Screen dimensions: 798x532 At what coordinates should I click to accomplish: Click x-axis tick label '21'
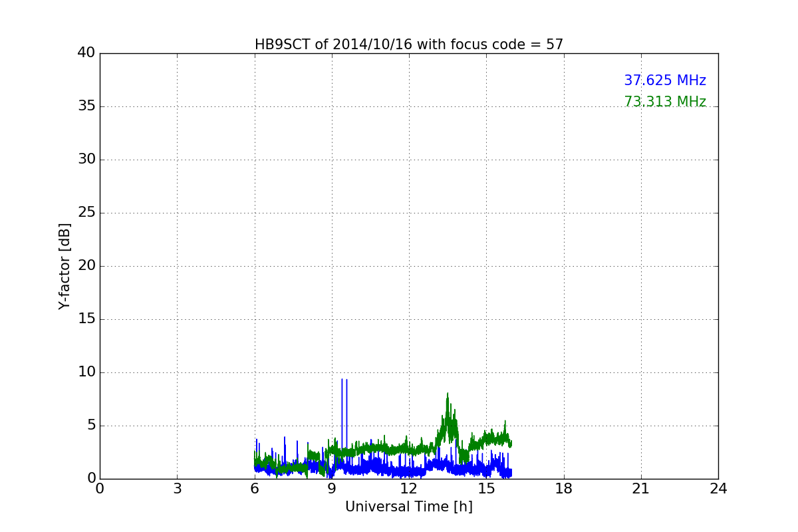pyautogui.click(x=641, y=489)
